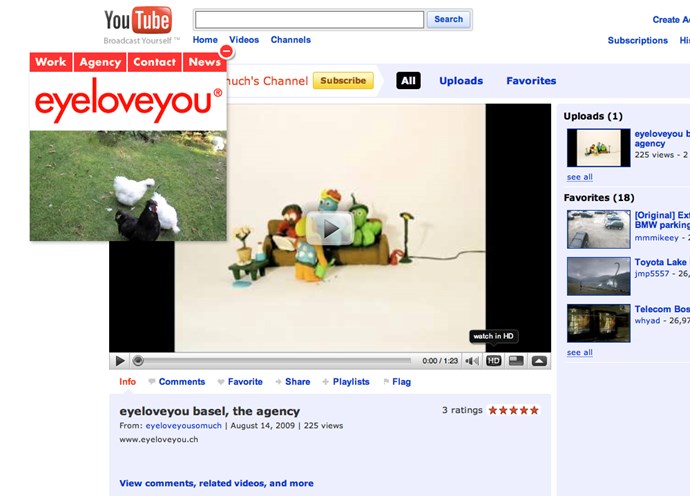Click the eyeloveyou red logo
The height and width of the screenshot is (496, 690).
(128, 100)
